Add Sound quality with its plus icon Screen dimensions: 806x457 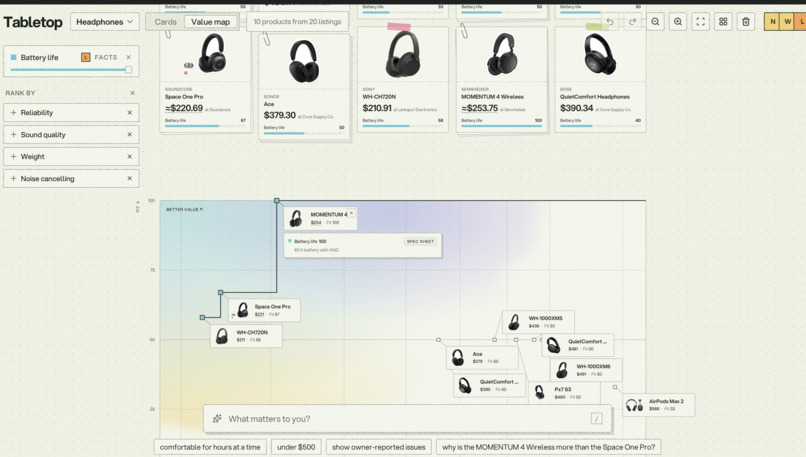(13, 135)
